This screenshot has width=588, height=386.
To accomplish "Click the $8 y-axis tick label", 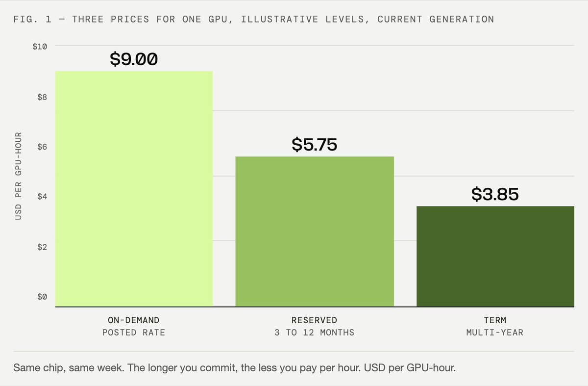I will click(43, 97).
